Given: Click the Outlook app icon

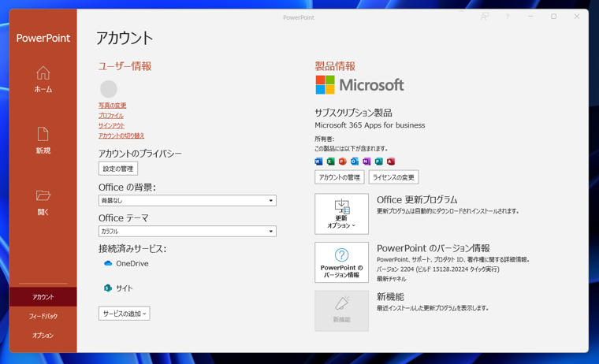Looking at the screenshot, I should pos(355,162).
